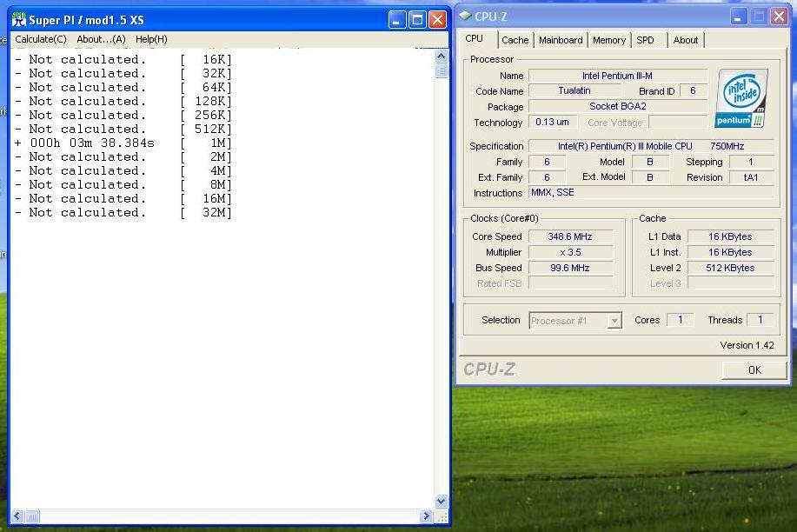Minimize the CPU-Z window
Image resolution: width=797 pixels, height=532 pixels.
[x=738, y=17]
